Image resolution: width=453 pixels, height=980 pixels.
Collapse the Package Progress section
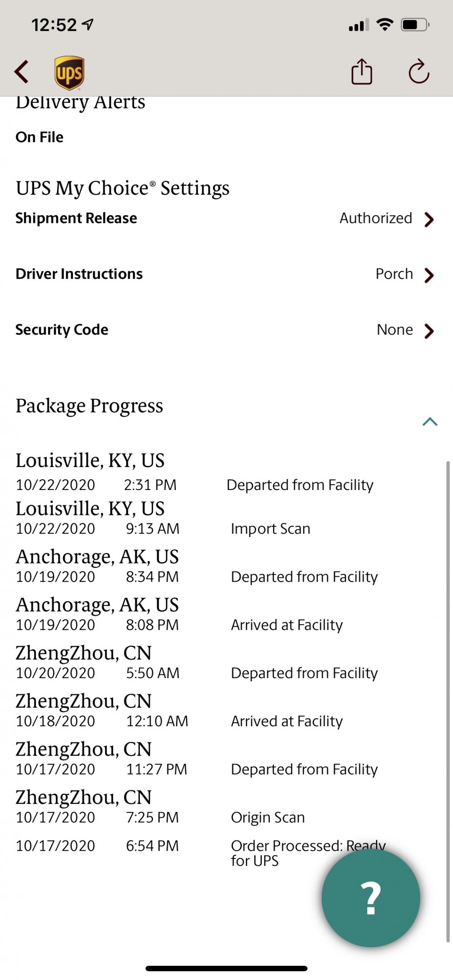click(429, 421)
